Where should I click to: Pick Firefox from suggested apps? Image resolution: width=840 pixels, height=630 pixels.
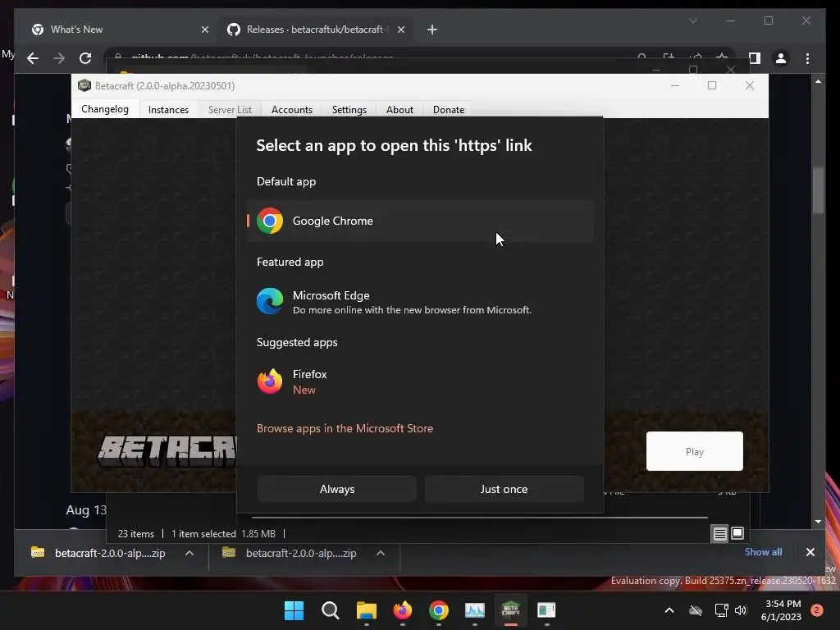click(x=420, y=381)
